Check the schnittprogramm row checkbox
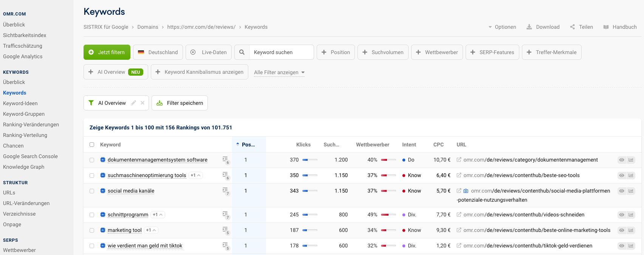 (x=92, y=215)
